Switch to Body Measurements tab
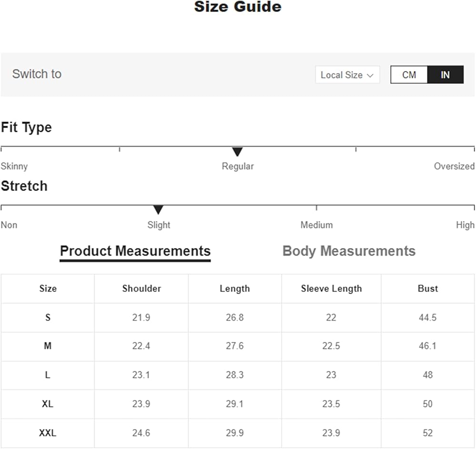The image size is (476, 449). [x=349, y=251]
